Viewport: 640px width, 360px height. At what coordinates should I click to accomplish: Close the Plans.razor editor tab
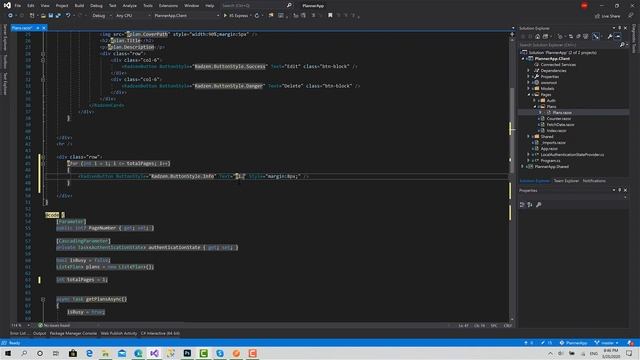(44, 28)
